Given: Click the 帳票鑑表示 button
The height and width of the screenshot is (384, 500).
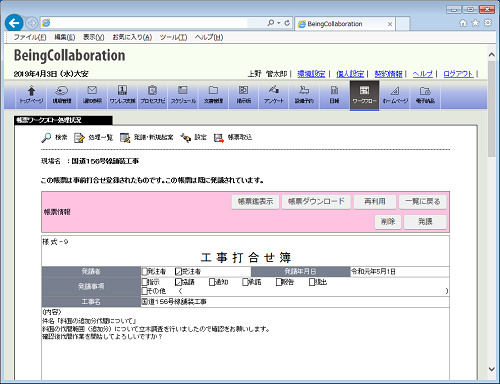Looking at the screenshot, I should point(255,202).
